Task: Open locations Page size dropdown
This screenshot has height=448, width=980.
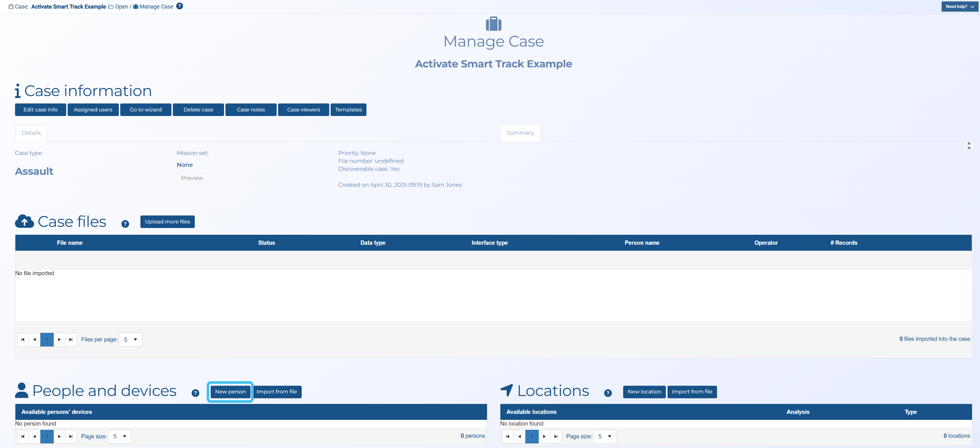Action: click(x=604, y=436)
